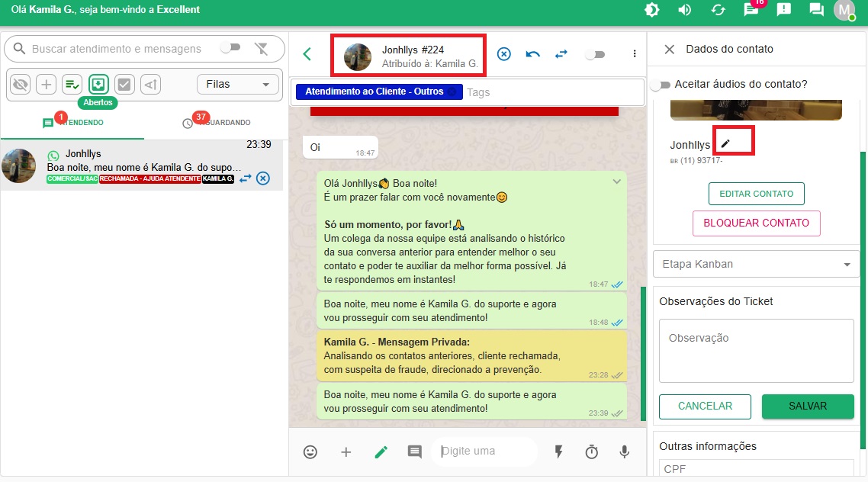Click the return ticket undo arrow icon
The width and height of the screenshot is (868, 482).
pyautogui.click(x=533, y=54)
